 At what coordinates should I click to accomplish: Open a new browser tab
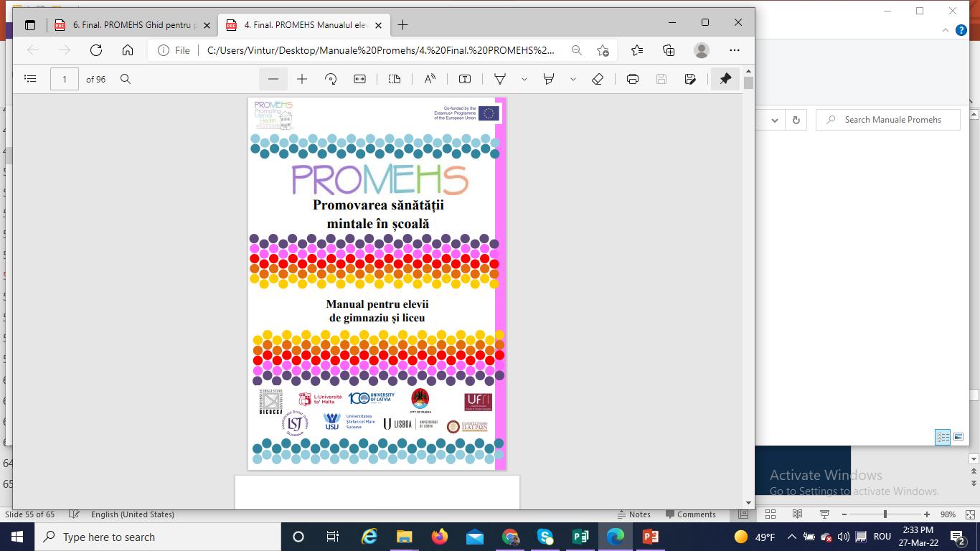point(403,25)
